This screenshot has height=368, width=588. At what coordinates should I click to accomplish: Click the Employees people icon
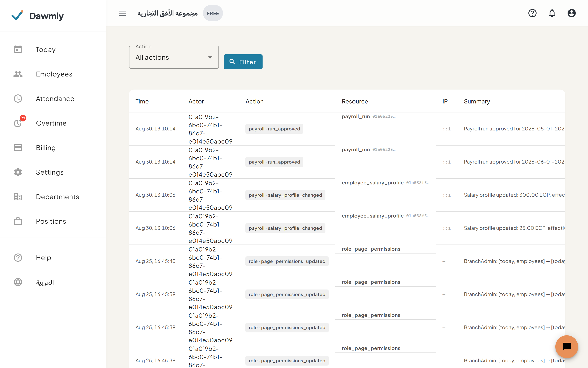pyautogui.click(x=18, y=74)
